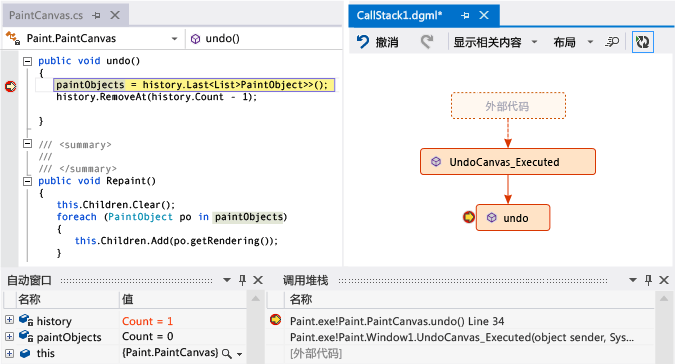Toggle the sync/refresh icon in the diagram toolbar
Image resolution: width=675 pixels, height=364 pixels.
pos(642,42)
